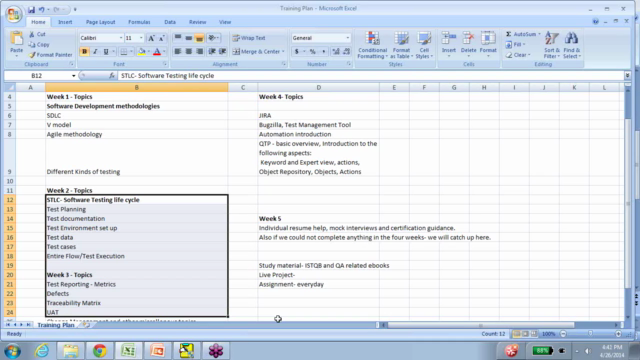Delete cells using Delete button
Viewport: 640px width, 360px height.
click(468, 44)
